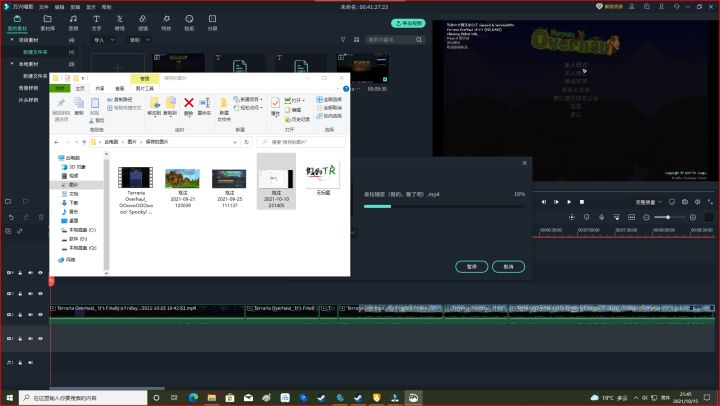Viewport: 720px width, 406px height.
Task: Open the 帮助 help menu in Filmora
Action: tap(107, 7)
